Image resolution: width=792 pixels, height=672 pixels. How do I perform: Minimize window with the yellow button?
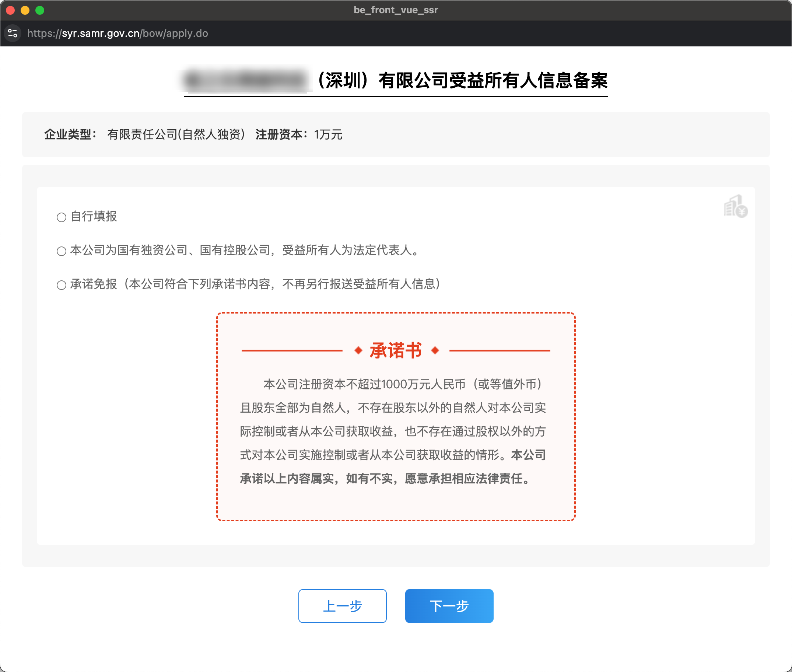tap(25, 10)
